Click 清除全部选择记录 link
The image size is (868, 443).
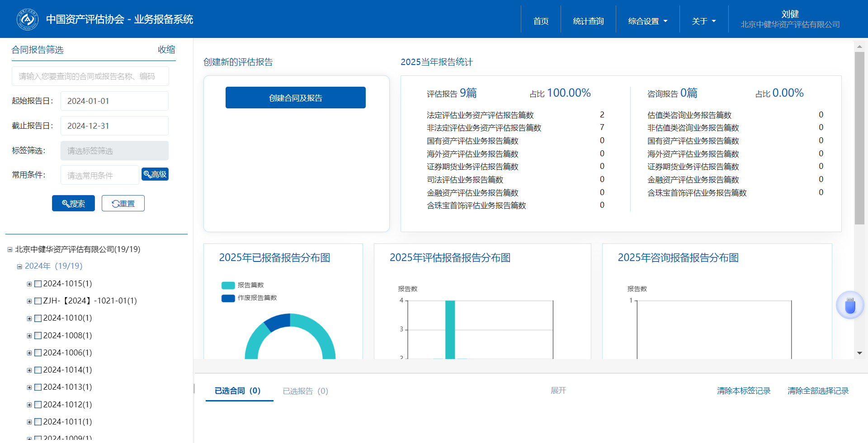click(x=818, y=391)
